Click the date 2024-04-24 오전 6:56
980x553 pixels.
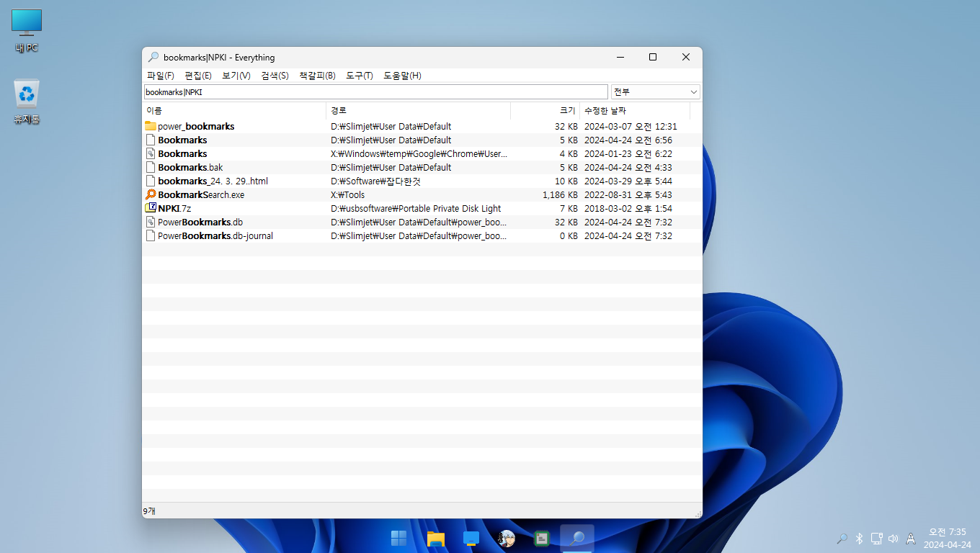click(628, 140)
